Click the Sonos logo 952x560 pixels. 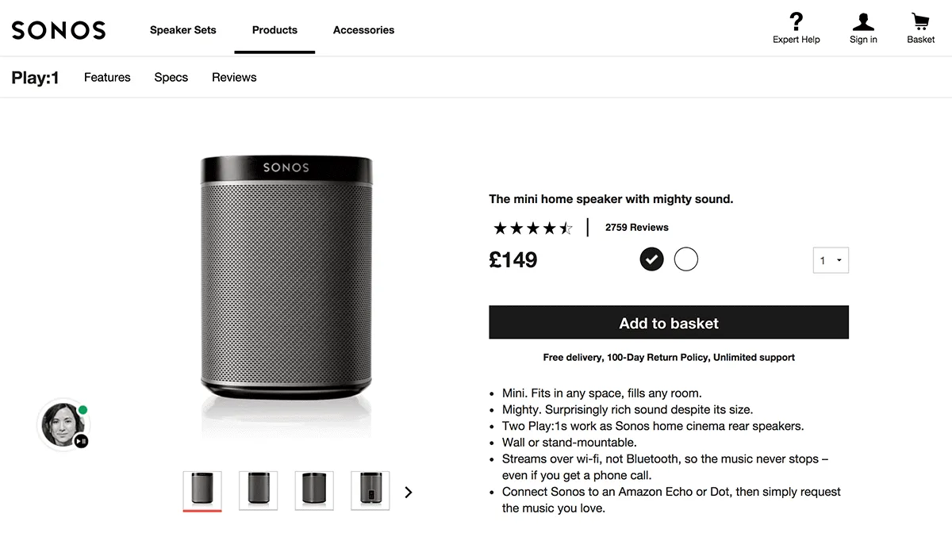coord(59,30)
